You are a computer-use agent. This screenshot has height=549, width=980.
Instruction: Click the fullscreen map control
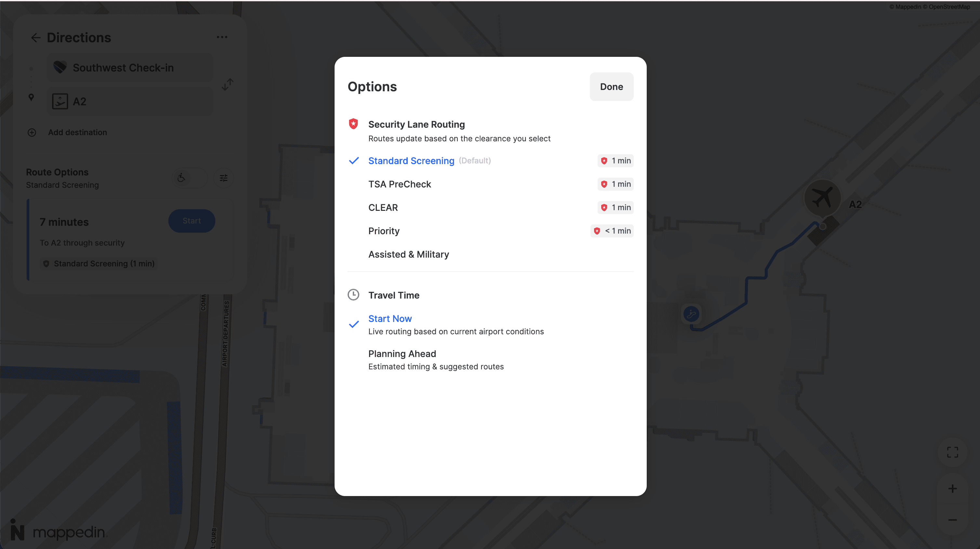tap(953, 452)
